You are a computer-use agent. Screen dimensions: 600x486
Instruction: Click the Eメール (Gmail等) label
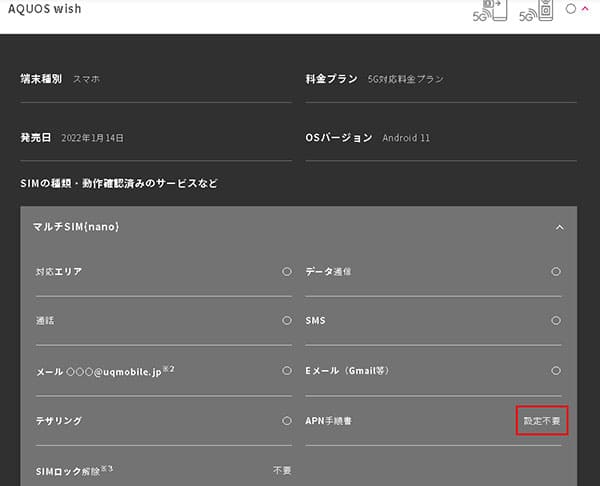pos(347,370)
